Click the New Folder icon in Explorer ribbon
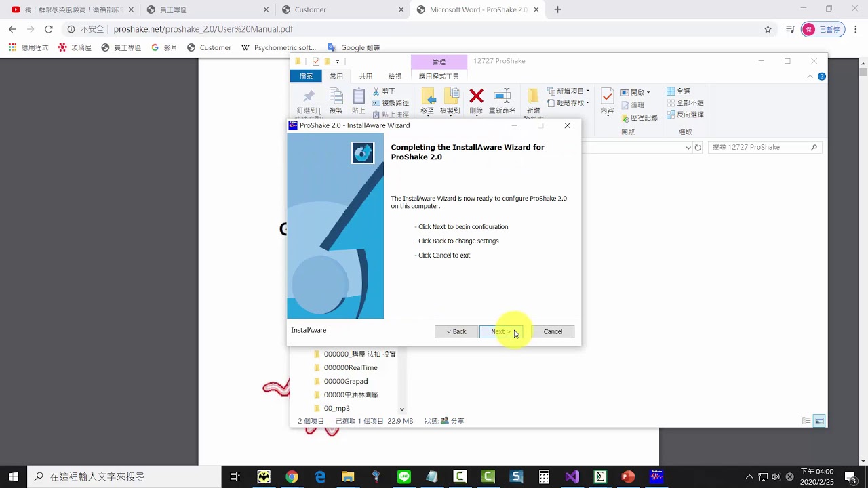The width and height of the screenshot is (868, 488). [533, 96]
